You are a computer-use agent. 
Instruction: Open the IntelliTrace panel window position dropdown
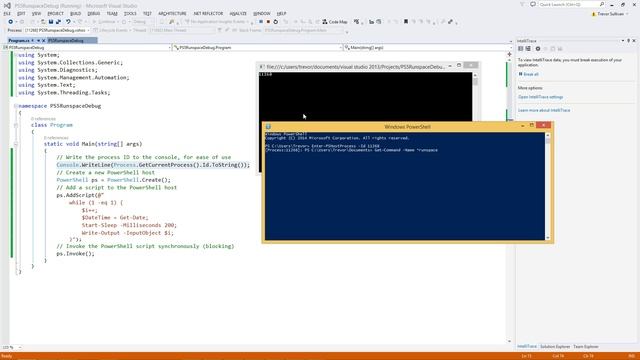(x=623, y=41)
